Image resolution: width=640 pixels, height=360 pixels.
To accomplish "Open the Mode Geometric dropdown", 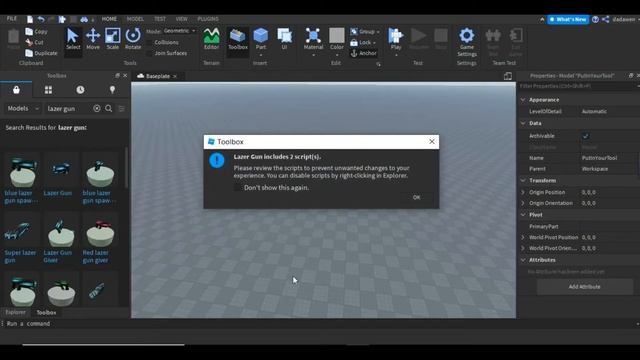I will pyautogui.click(x=180, y=31).
